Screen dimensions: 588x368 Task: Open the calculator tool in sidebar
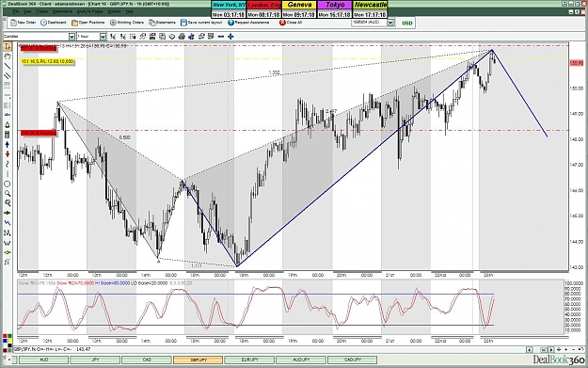point(8,135)
